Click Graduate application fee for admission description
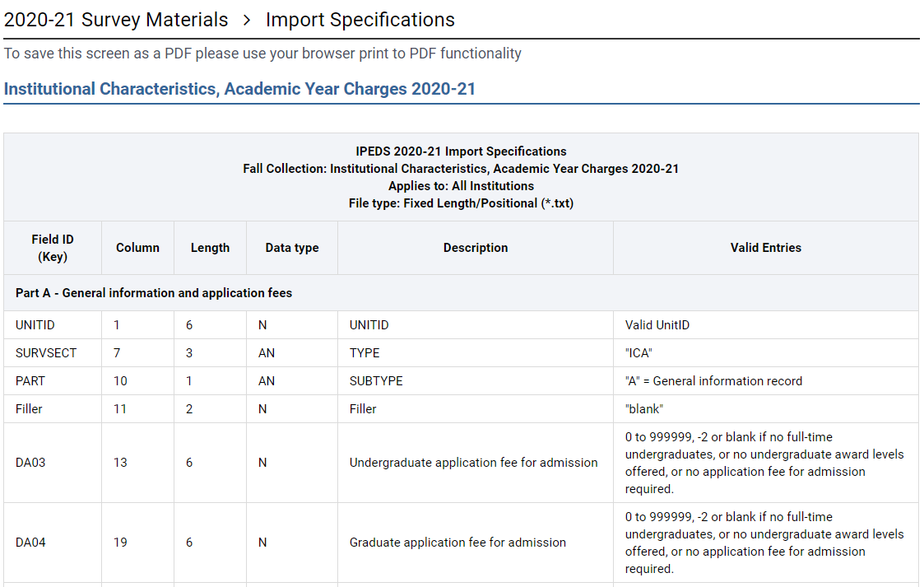924x587 pixels. click(457, 543)
